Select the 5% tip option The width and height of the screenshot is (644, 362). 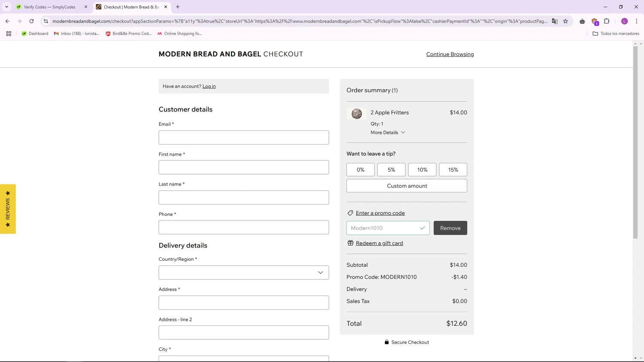[392, 169]
